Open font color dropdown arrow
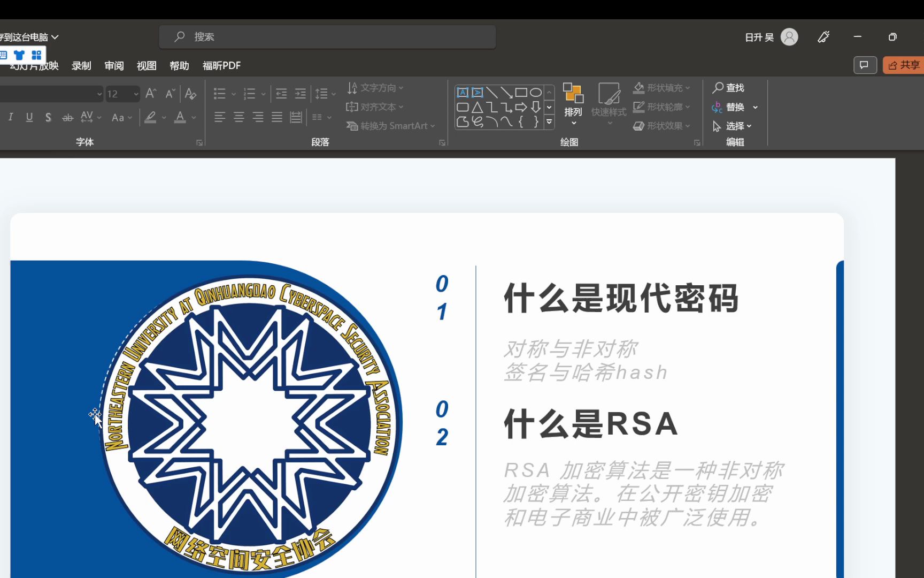Screen dimensions: 924x578 194,117
